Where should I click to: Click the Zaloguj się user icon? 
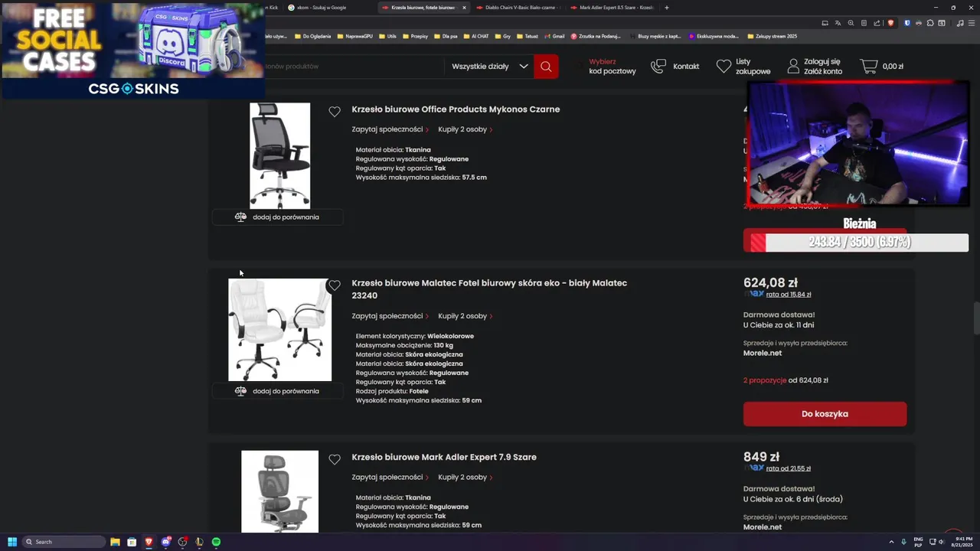pyautogui.click(x=793, y=66)
